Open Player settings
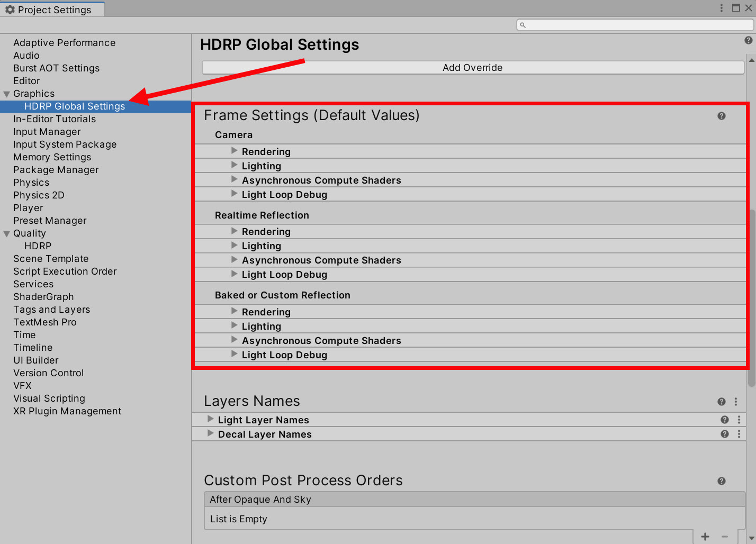 pos(28,208)
